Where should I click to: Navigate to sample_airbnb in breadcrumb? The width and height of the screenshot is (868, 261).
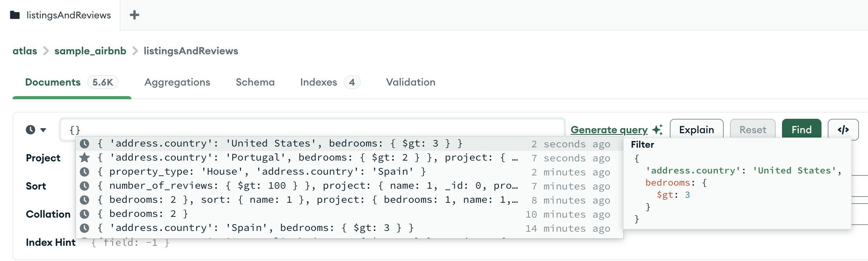pos(90,51)
